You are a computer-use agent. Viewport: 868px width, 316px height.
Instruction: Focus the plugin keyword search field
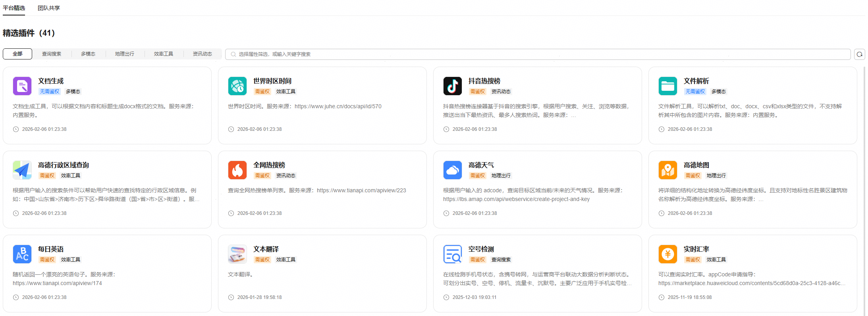[536, 54]
